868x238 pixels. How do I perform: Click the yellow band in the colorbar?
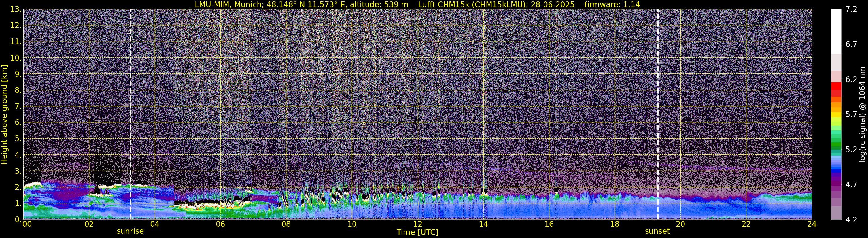pyautogui.click(x=836, y=115)
